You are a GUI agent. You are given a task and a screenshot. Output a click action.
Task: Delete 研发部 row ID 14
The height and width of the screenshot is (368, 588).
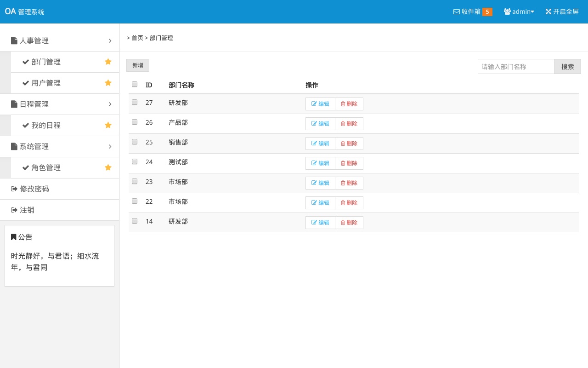tap(349, 223)
